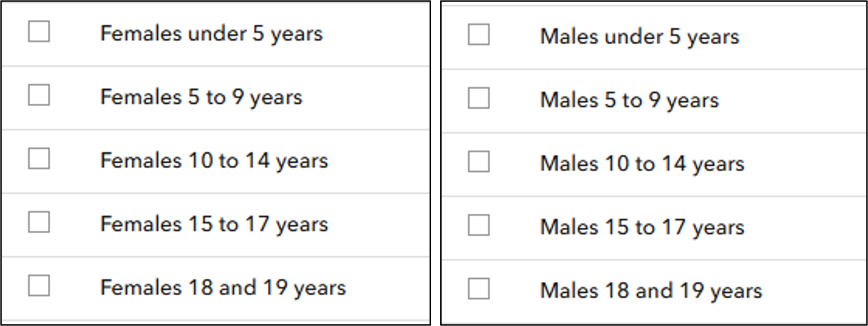Image resolution: width=868 pixels, height=326 pixels.
Task: Tick the Males 5 to 9 years box
Action: click(479, 98)
